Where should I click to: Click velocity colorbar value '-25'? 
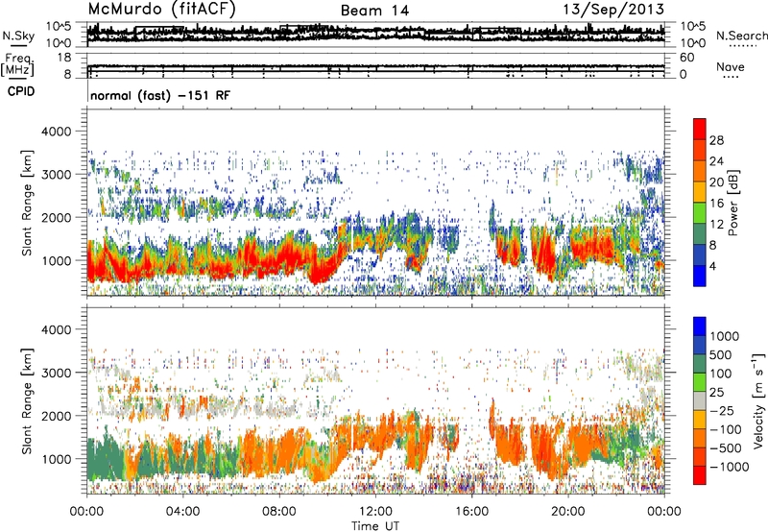point(721,410)
